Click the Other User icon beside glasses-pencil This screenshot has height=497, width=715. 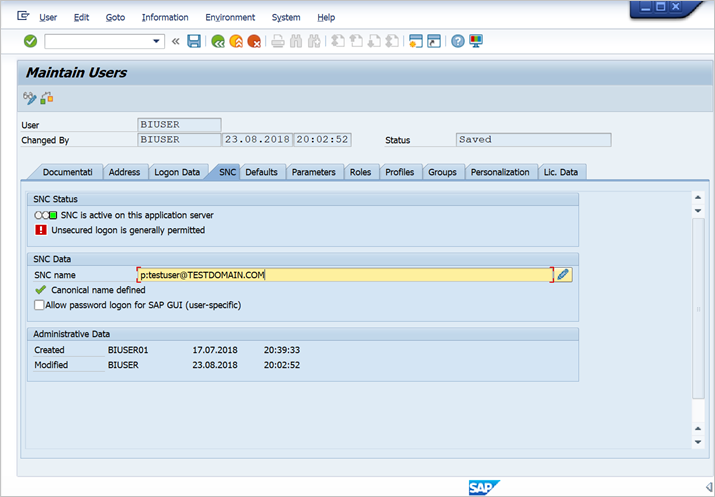click(47, 98)
